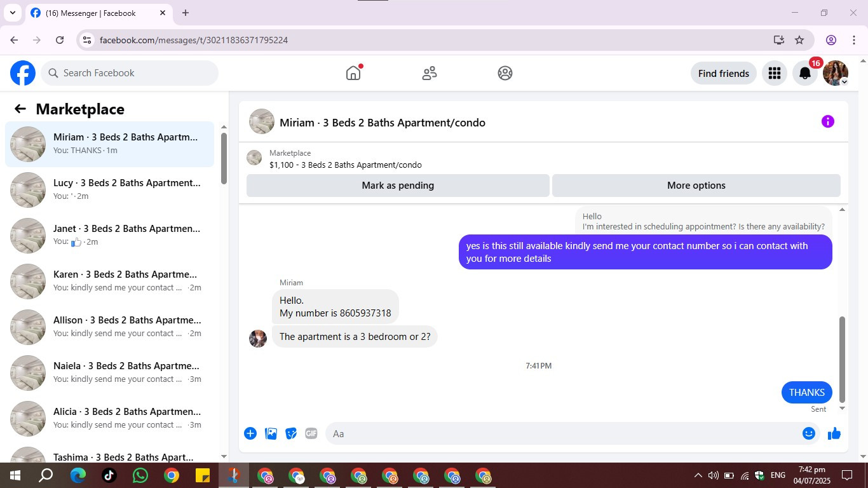Bookmark this tab with the star

[799, 40]
